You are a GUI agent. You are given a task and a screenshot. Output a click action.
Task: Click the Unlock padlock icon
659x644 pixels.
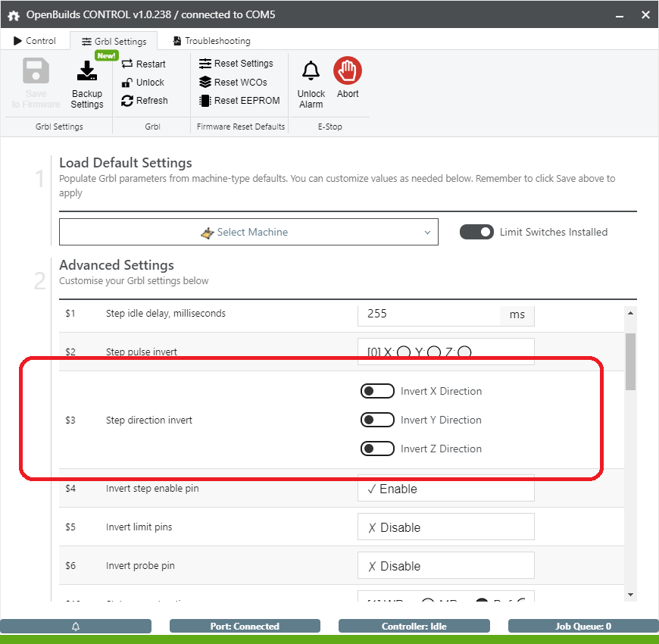127,83
